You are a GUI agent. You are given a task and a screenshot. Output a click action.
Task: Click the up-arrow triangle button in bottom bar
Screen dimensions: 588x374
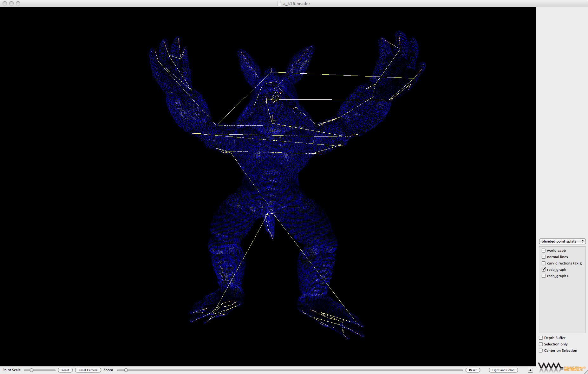point(530,370)
